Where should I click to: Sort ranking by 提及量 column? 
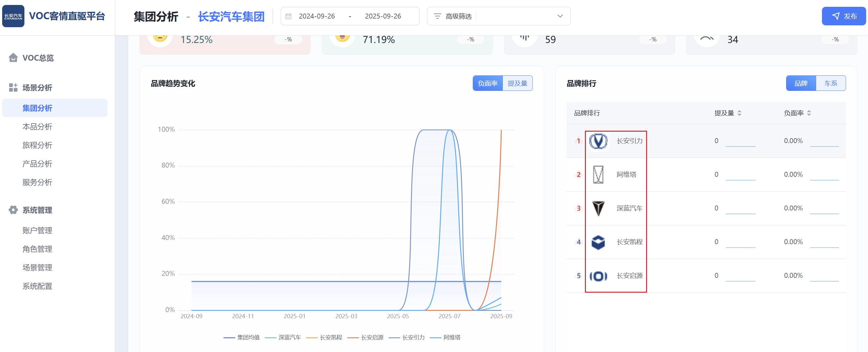tap(739, 113)
